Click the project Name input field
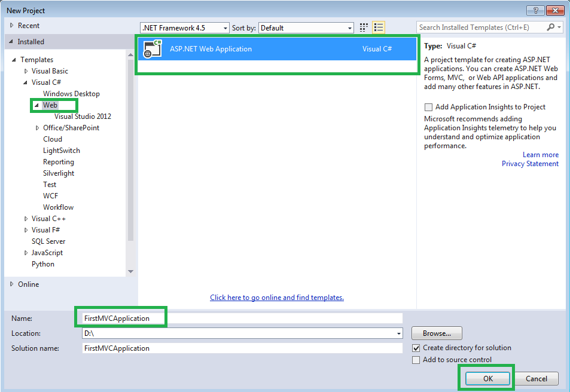 pyautogui.click(x=242, y=318)
